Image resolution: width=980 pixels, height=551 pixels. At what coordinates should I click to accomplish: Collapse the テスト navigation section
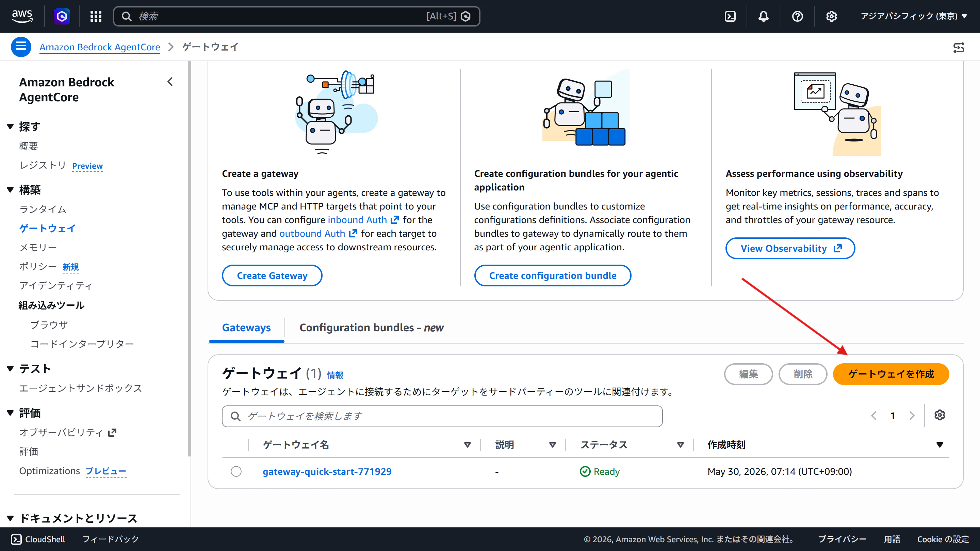point(10,368)
